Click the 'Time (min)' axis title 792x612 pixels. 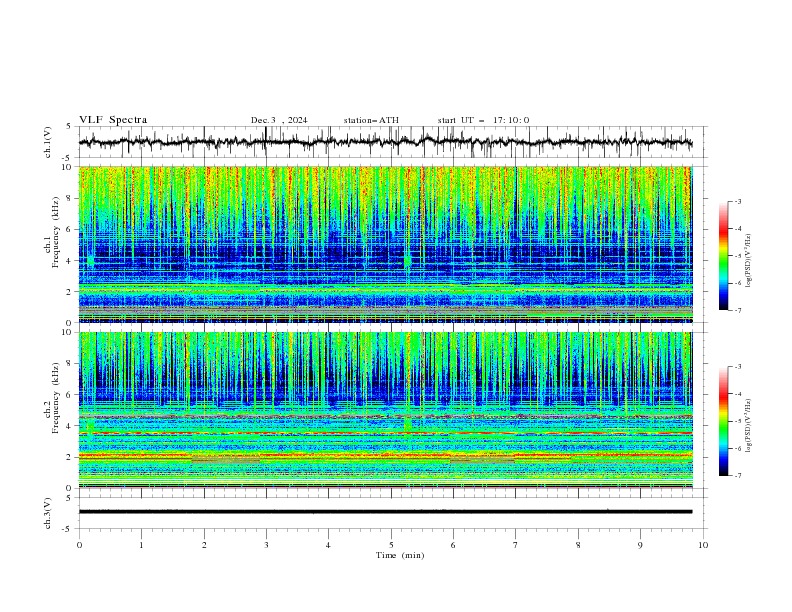400,555
